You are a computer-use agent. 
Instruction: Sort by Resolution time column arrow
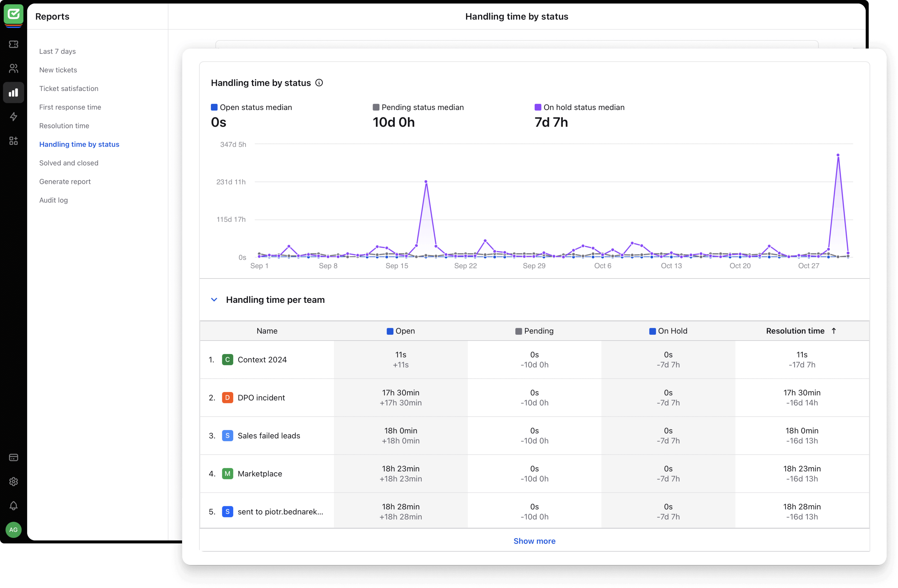coord(834,331)
